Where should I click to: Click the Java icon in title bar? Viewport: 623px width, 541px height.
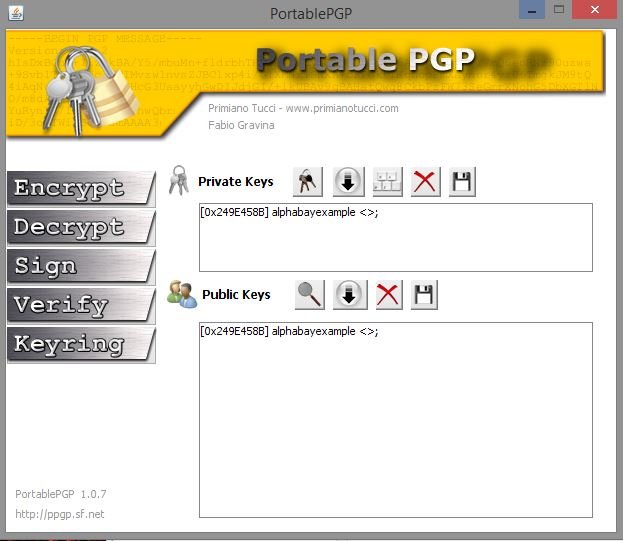pos(16,13)
